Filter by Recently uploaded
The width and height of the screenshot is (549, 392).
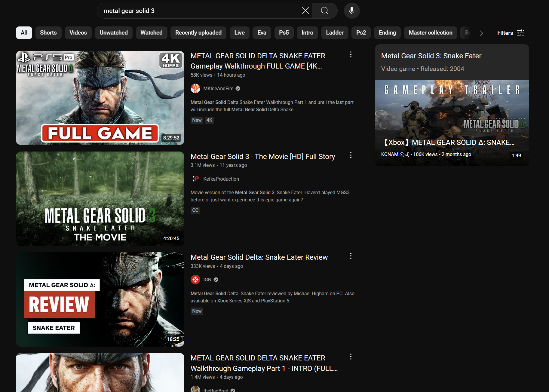click(x=198, y=33)
